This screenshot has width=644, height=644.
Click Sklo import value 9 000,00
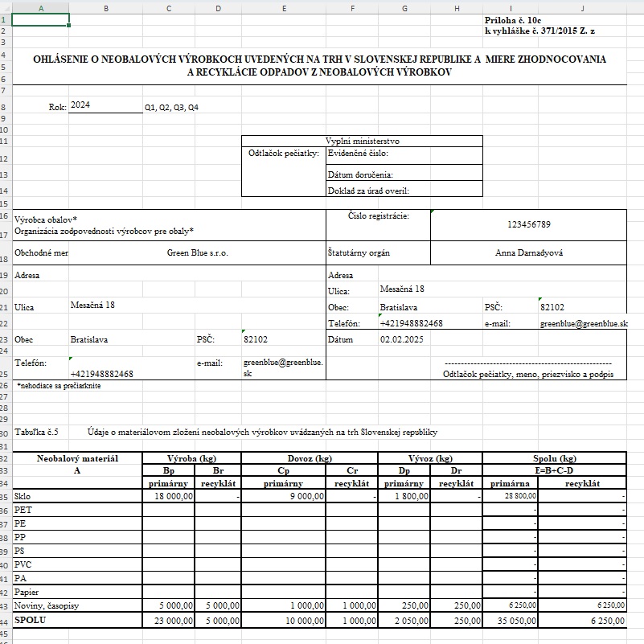point(284,498)
